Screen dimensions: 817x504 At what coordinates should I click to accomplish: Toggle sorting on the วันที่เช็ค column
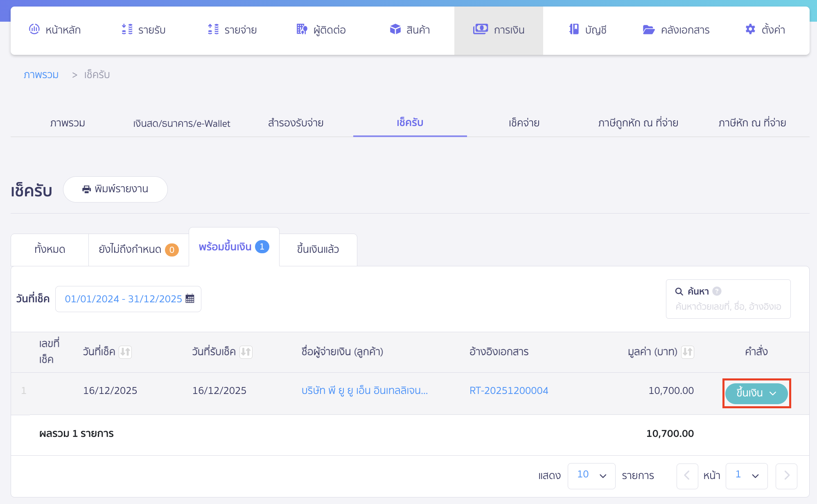[x=126, y=352]
